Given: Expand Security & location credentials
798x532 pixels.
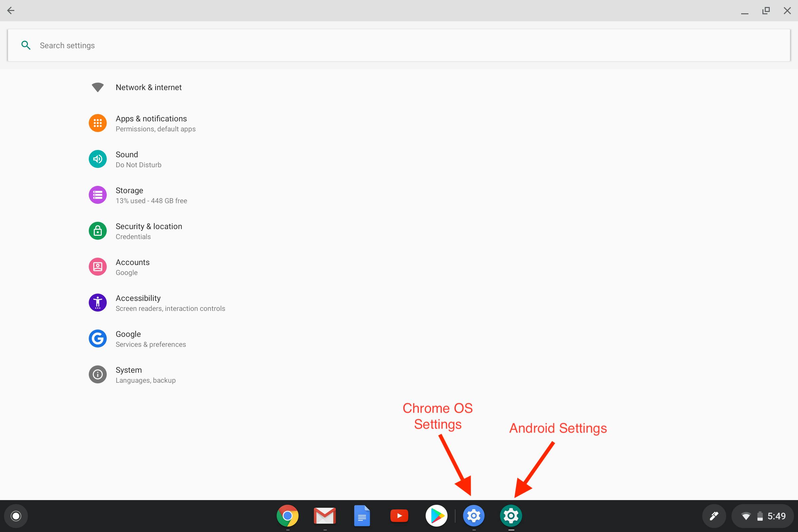Looking at the screenshot, I should point(148,231).
